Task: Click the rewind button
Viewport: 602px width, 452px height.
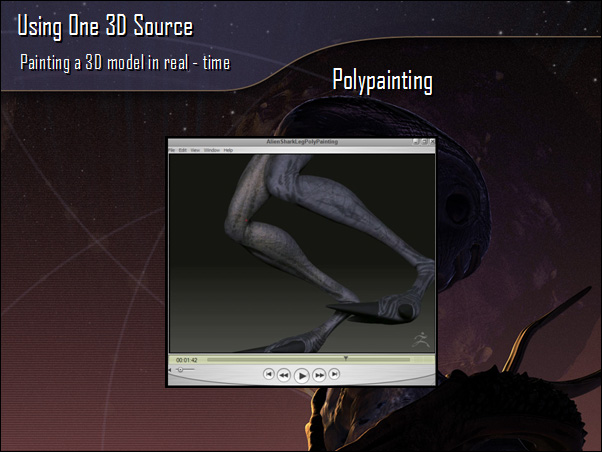Action: point(284,375)
